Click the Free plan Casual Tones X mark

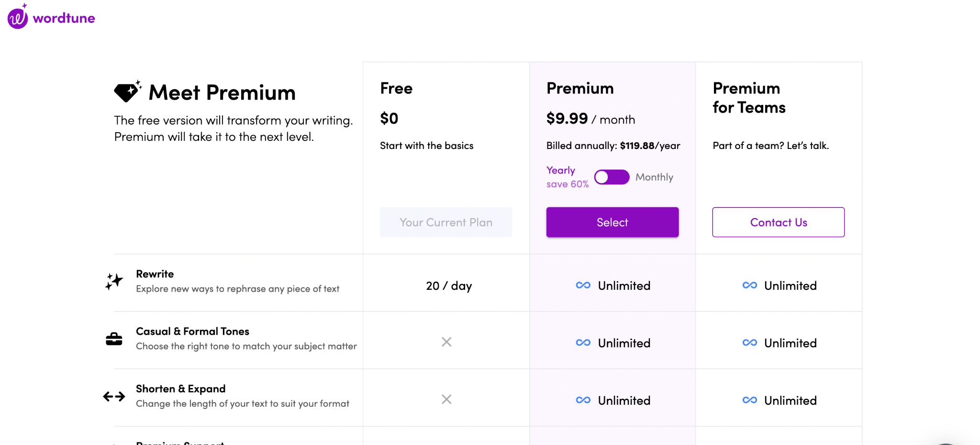coord(446,342)
